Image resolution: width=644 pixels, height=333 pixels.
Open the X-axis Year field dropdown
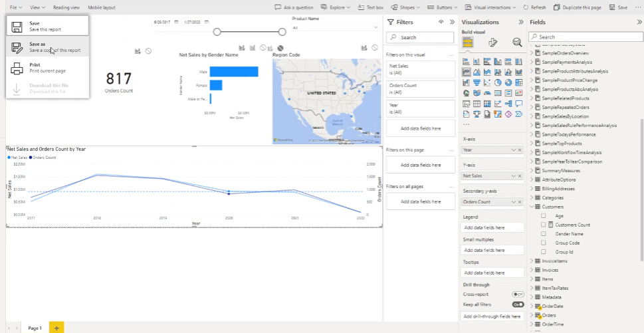[513, 150]
